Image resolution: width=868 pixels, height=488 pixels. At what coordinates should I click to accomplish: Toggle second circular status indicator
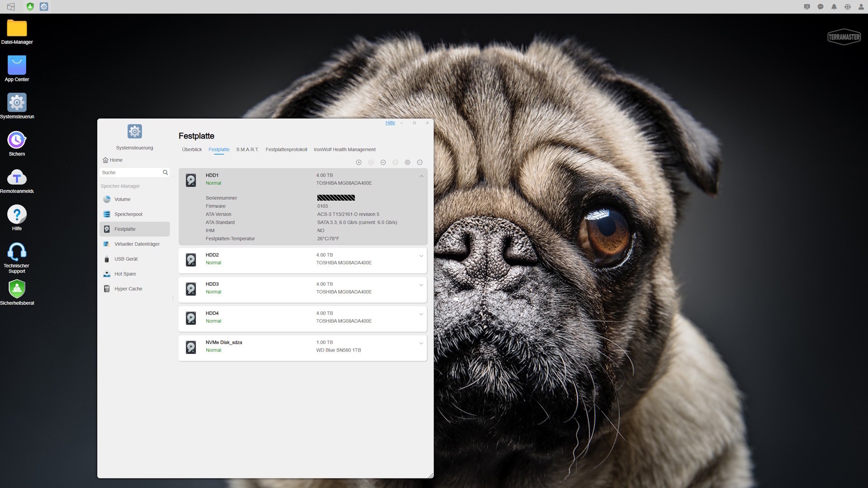[371, 162]
